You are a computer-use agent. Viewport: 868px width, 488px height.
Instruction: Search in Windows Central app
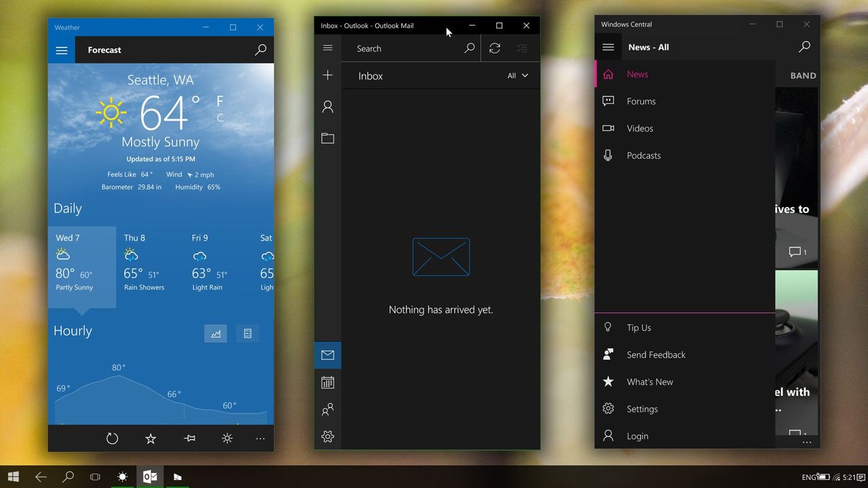[804, 47]
